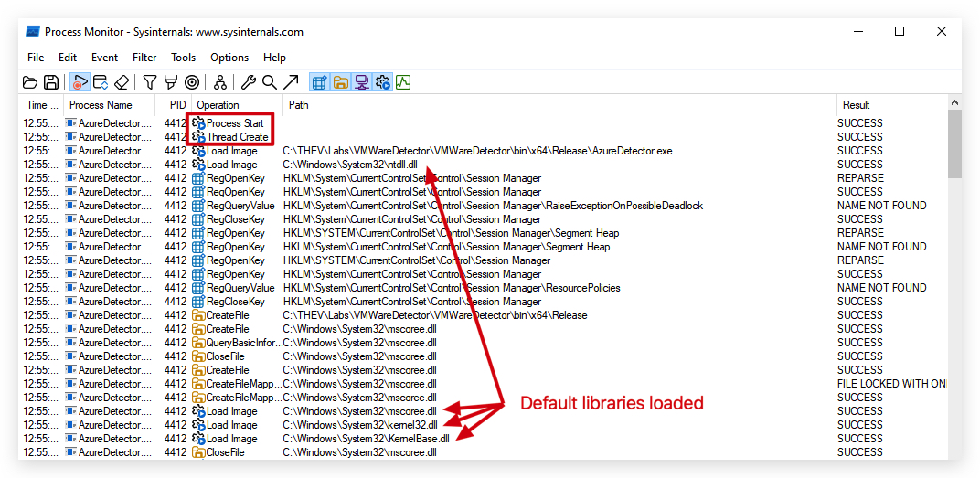The width and height of the screenshot is (980, 478).
Task: Click the registry icon beside RegCloseKey last row
Action: pyautogui.click(x=198, y=302)
